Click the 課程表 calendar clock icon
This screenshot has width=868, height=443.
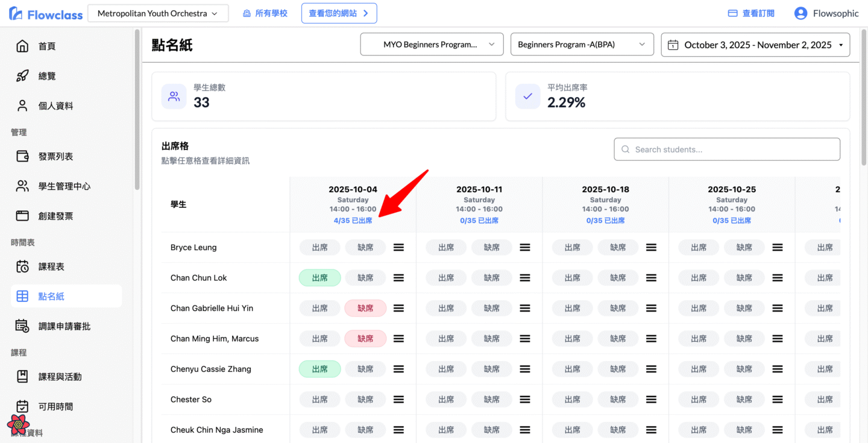pos(22,266)
